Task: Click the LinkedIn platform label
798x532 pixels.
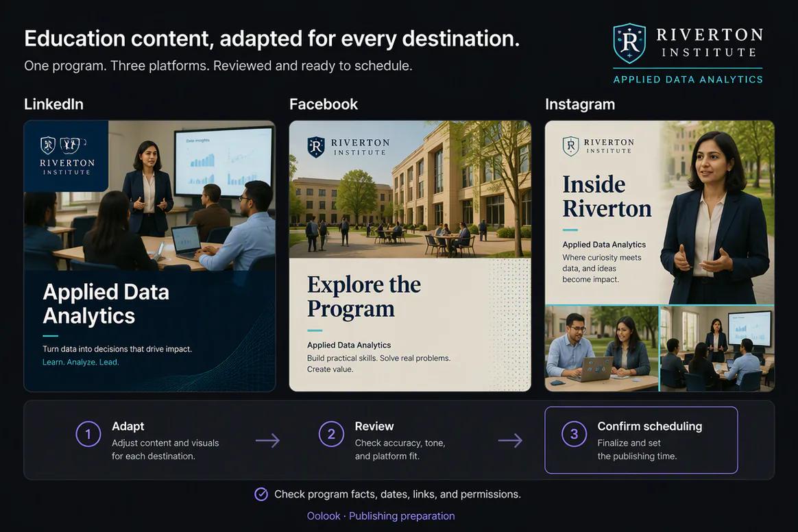Action: pyautogui.click(x=53, y=104)
